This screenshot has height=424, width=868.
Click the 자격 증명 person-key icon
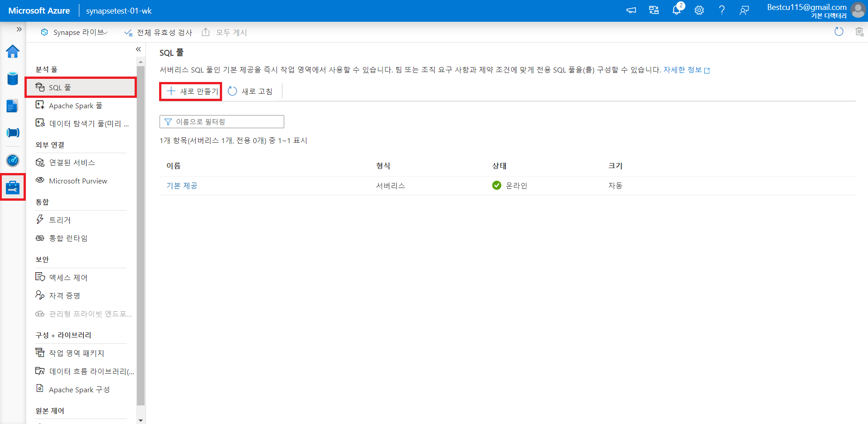[x=40, y=295]
